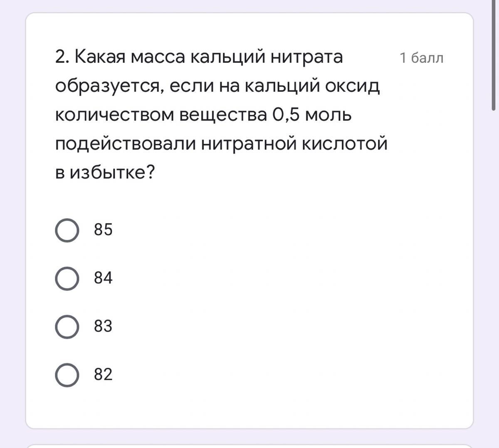Click the answer label text "85"

[x=103, y=230]
